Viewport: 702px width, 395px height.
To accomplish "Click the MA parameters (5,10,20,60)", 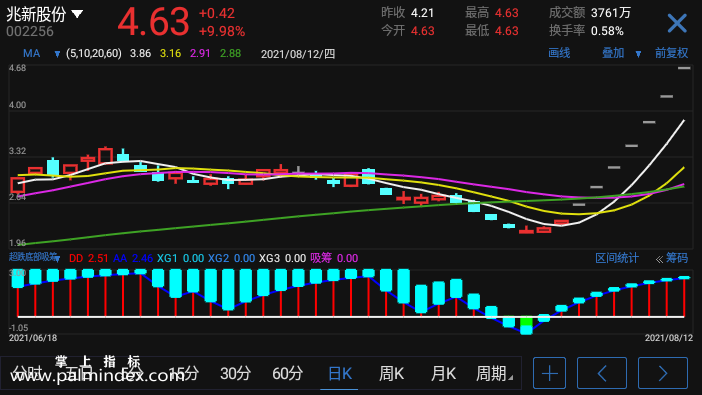I will click(94, 54).
